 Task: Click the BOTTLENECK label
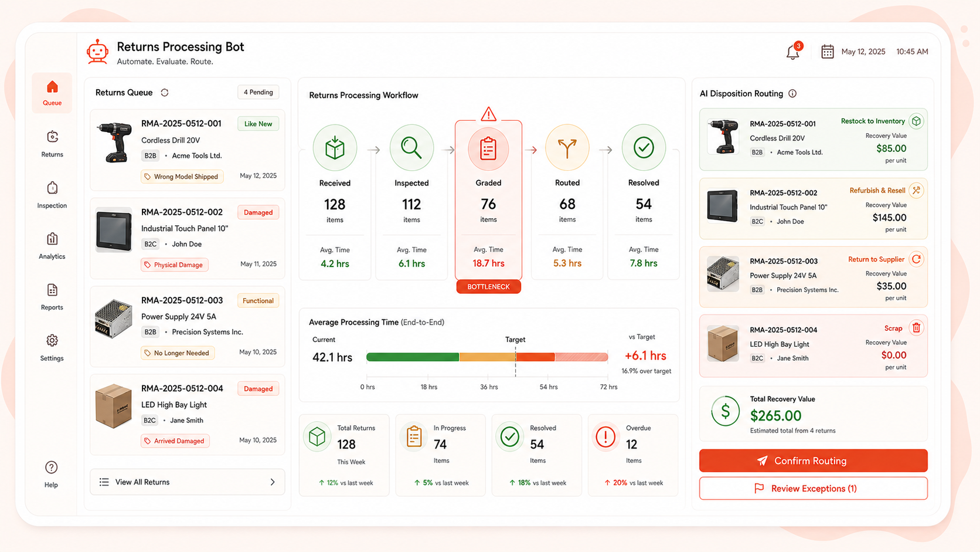tap(488, 287)
